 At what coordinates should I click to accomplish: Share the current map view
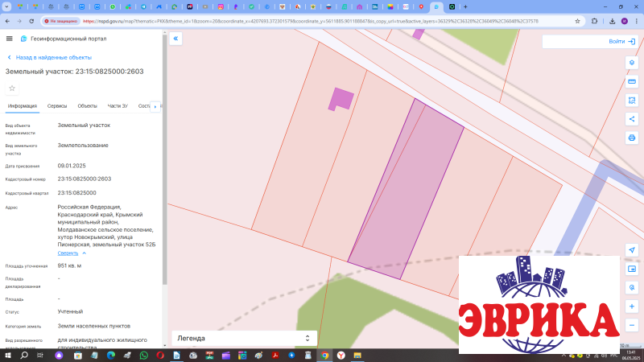pos(632,119)
